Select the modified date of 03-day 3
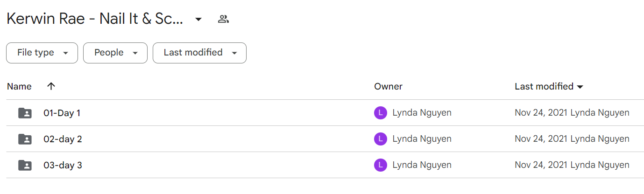This screenshot has height=194, width=644. point(541,165)
